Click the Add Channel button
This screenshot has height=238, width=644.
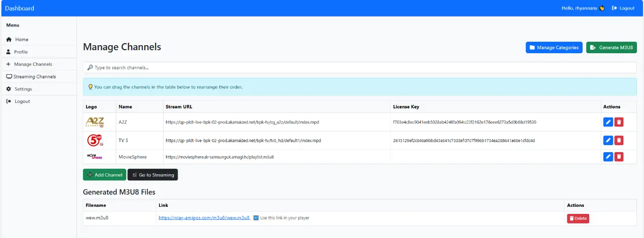[105, 175]
